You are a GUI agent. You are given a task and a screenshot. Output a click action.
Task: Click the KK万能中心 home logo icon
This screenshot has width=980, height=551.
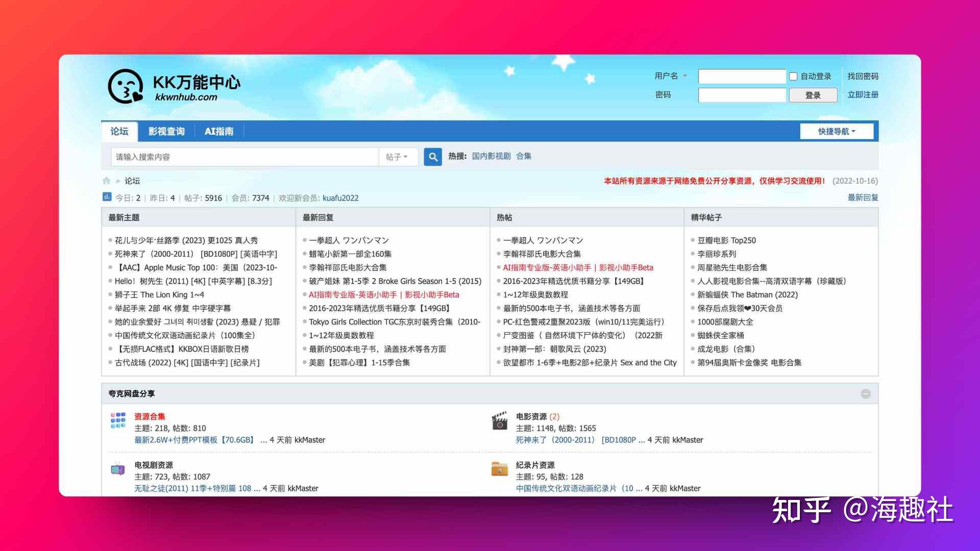click(125, 87)
